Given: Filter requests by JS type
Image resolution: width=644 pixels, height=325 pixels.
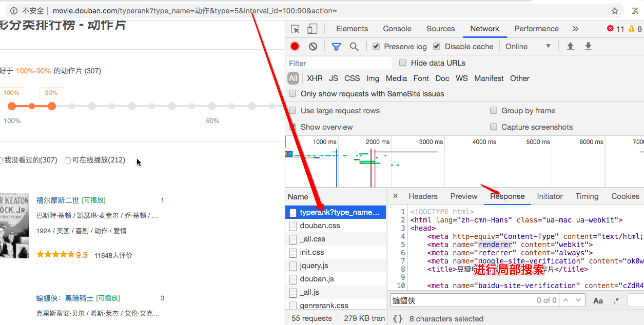Looking at the screenshot, I should coord(334,78).
